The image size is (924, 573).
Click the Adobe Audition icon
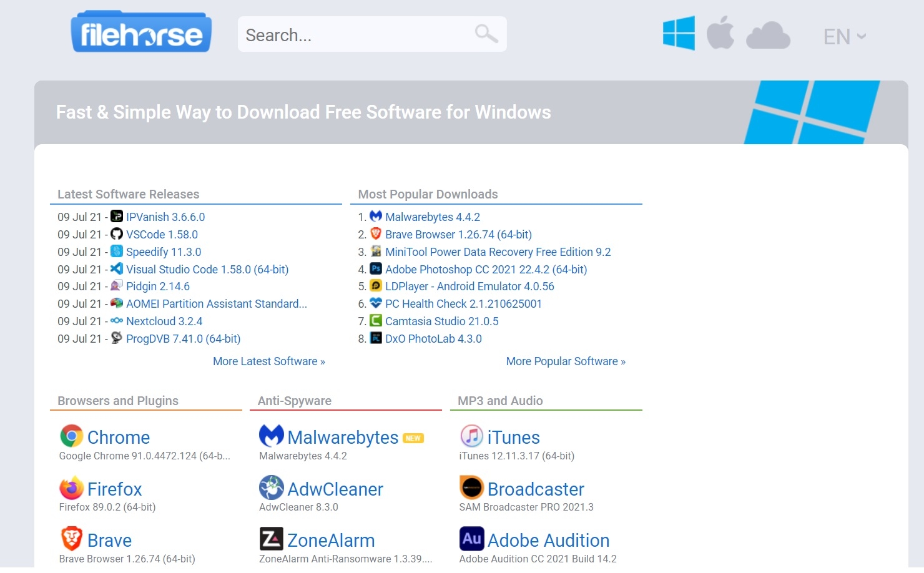click(x=471, y=539)
